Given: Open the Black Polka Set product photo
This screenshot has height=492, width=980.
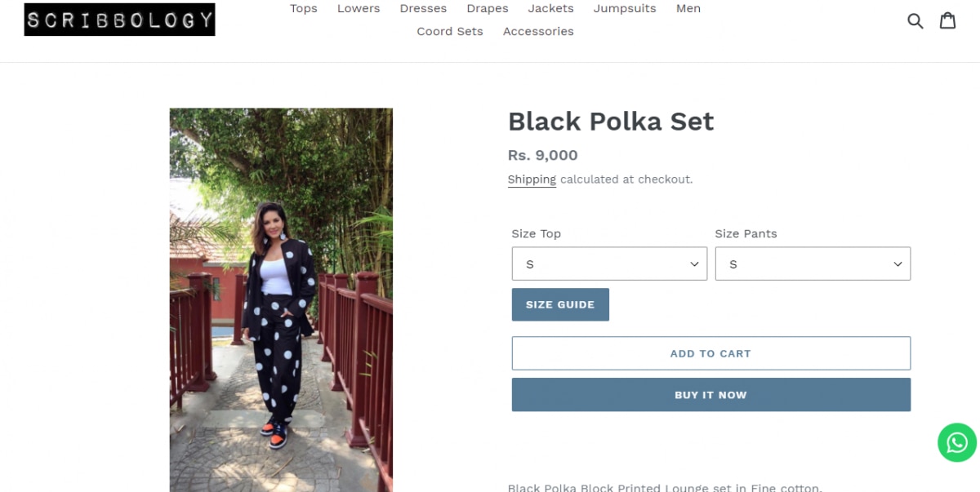Looking at the screenshot, I should tap(281, 299).
